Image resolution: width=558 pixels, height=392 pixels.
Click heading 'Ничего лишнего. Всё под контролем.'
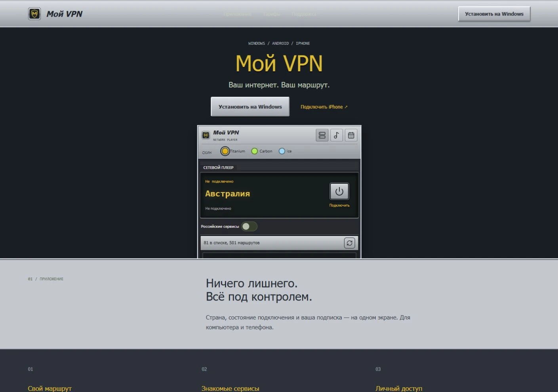(259, 290)
